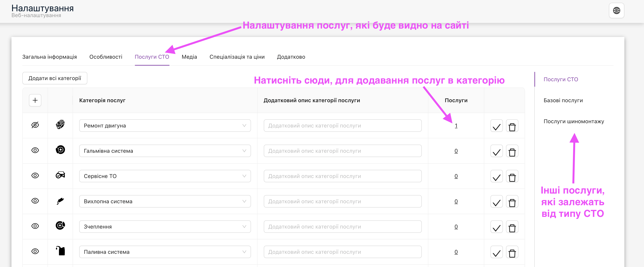The image size is (644, 267).
Task: Click checkmark for Вихлопна система row
Action: 496,202
